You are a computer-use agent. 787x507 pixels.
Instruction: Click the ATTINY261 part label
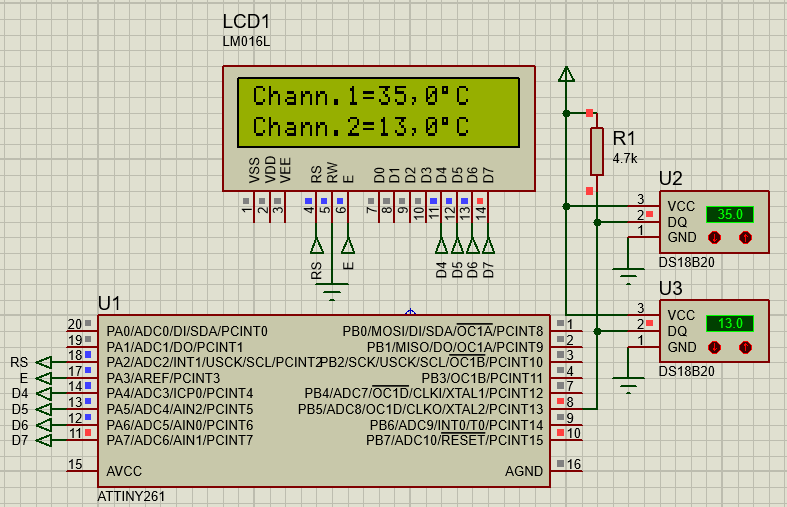coord(131,496)
